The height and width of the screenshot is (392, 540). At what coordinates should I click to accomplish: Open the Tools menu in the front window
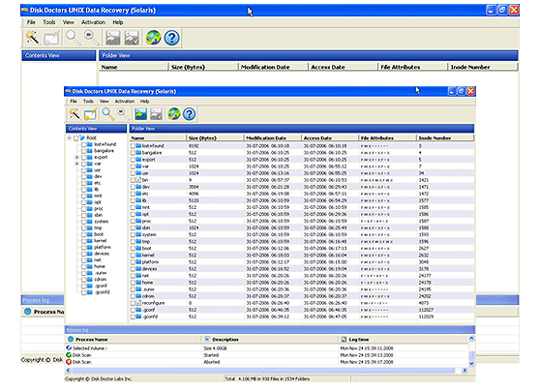coord(88,102)
